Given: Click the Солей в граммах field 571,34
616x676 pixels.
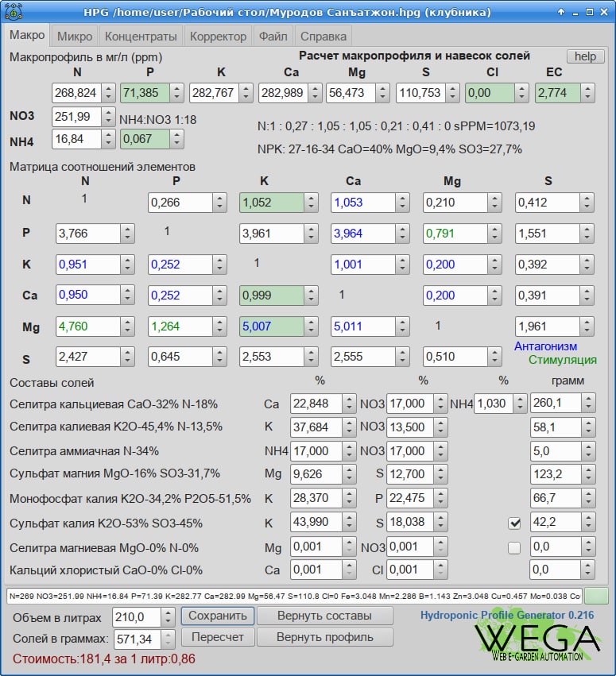Looking at the screenshot, I should [x=137, y=639].
